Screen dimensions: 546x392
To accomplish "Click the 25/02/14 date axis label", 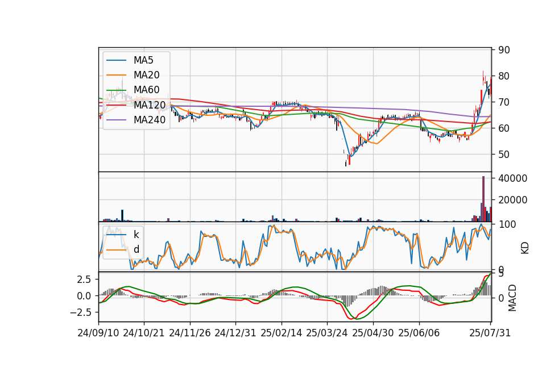I will 282,333.
